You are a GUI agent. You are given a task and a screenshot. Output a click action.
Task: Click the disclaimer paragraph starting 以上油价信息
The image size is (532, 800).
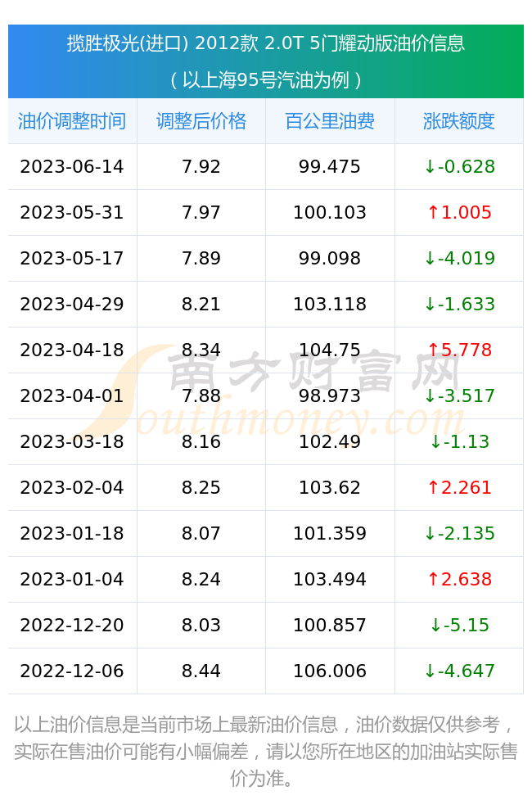[266, 751]
